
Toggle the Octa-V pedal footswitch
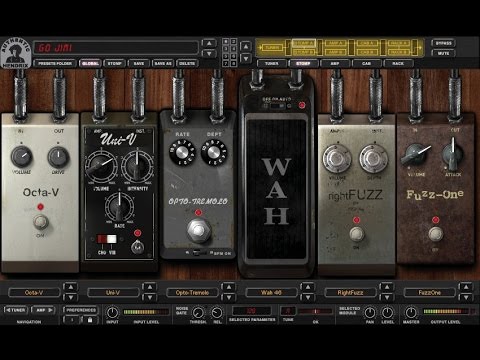pos(41,222)
